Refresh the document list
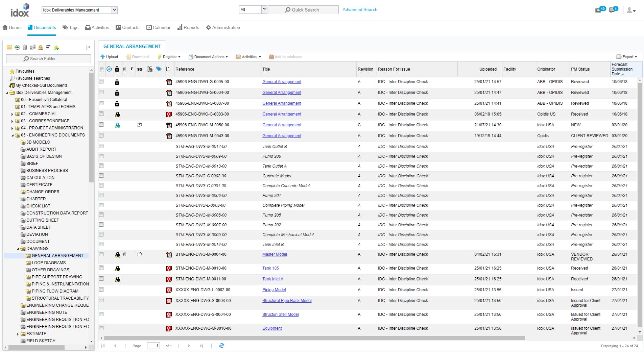The width and height of the screenshot is (644, 352). tap(222, 346)
